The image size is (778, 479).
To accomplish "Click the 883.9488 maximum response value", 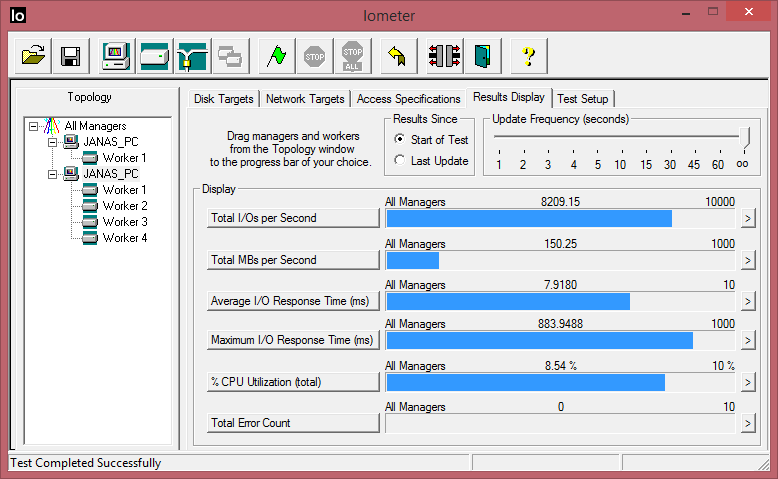I will pyautogui.click(x=560, y=324).
